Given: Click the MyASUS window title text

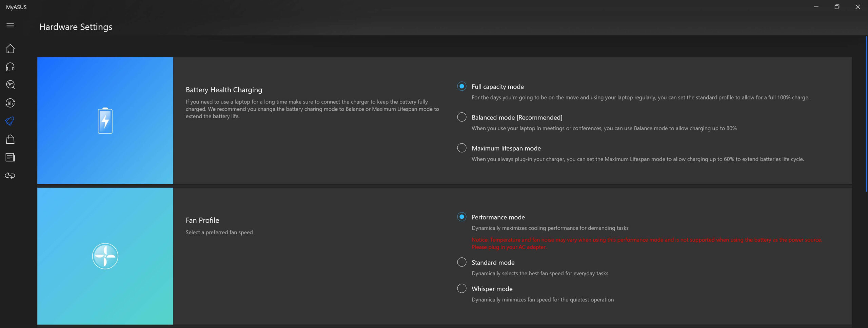Looking at the screenshot, I should click(x=16, y=7).
